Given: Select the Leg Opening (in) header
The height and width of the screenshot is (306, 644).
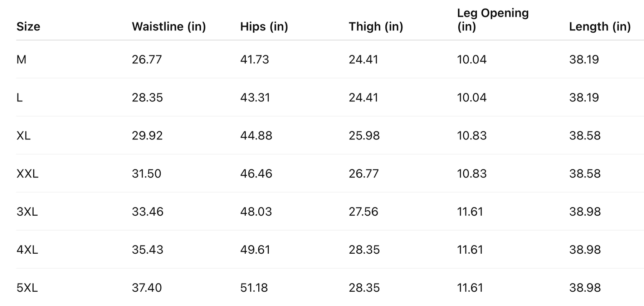Looking at the screenshot, I should pos(493,20).
